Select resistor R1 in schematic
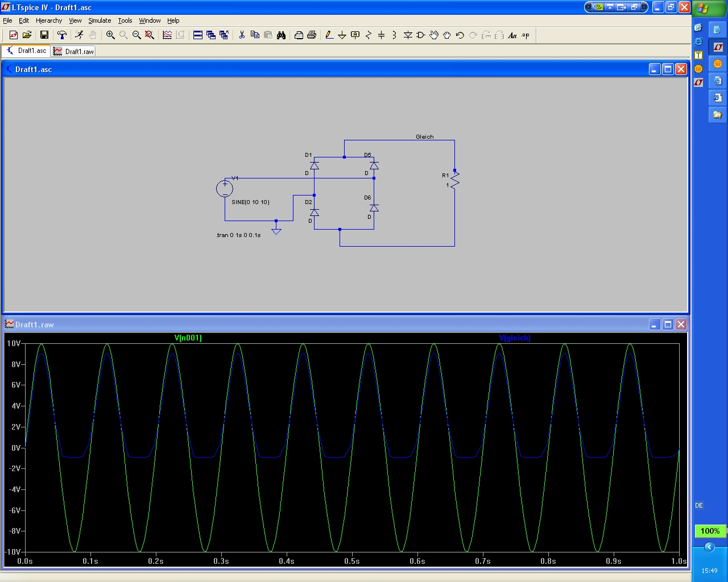 (x=454, y=180)
